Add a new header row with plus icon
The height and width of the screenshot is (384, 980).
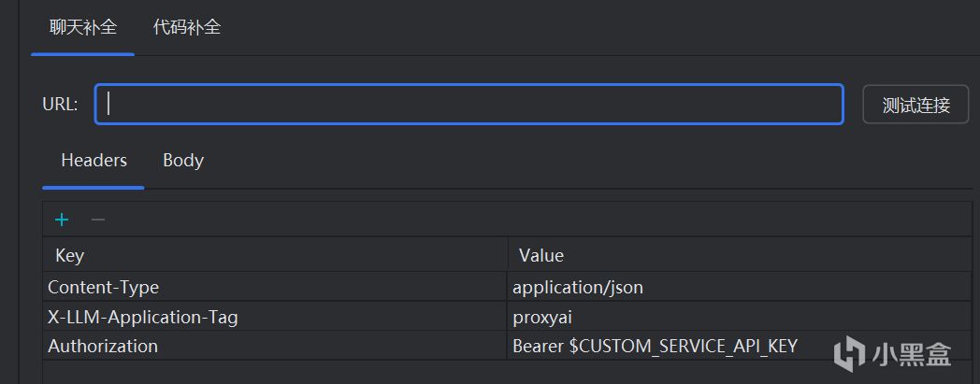coord(62,220)
